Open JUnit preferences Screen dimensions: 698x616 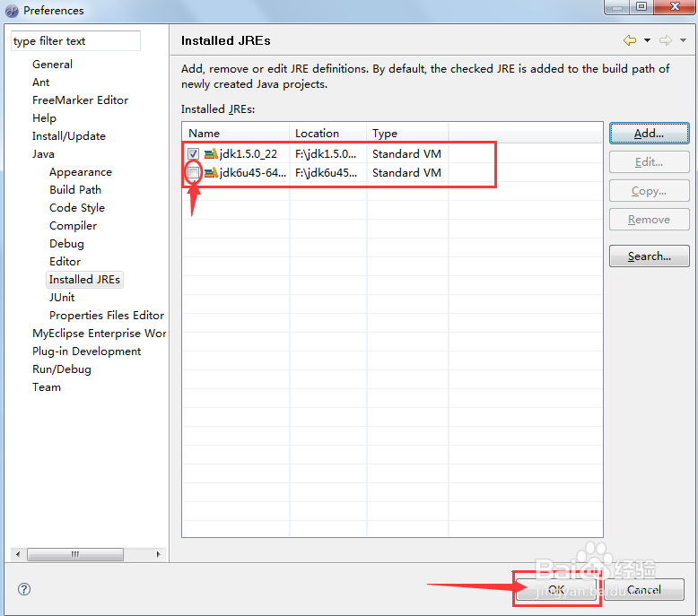pos(62,297)
